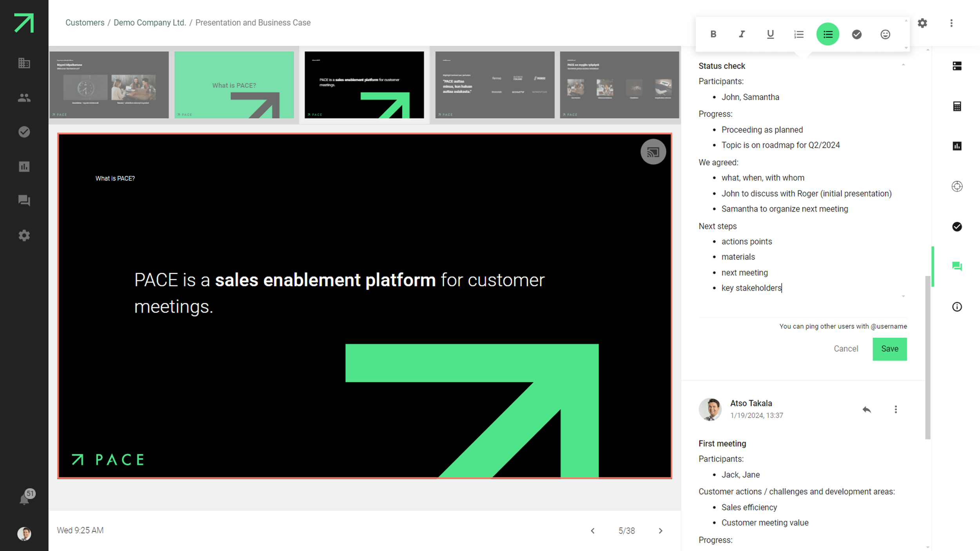Image resolution: width=980 pixels, height=551 pixels.
Task: Select the green 'What is PACE?' slide thumbnail
Action: click(x=234, y=85)
